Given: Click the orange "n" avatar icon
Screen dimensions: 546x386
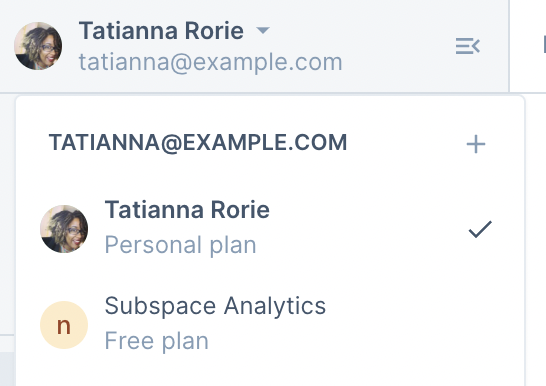Looking at the screenshot, I should [x=64, y=325].
